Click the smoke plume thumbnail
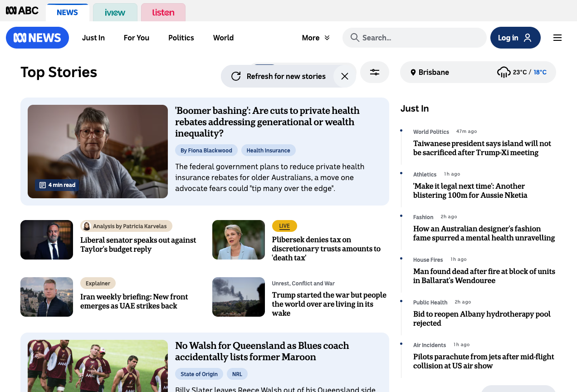577x392 pixels. point(239,297)
